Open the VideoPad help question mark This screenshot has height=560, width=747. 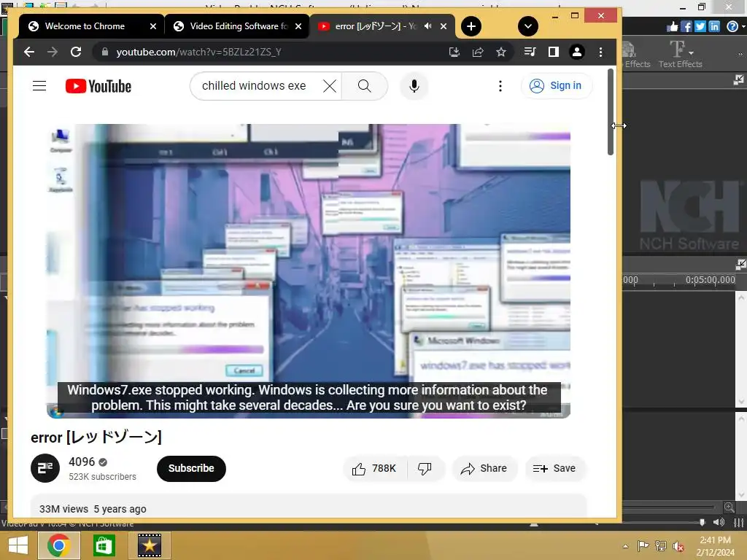[732, 27]
